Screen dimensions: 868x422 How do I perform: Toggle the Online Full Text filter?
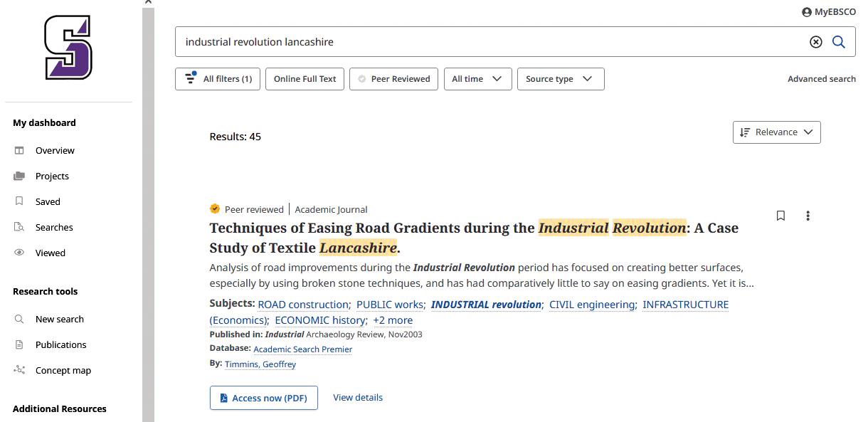coord(305,79)
